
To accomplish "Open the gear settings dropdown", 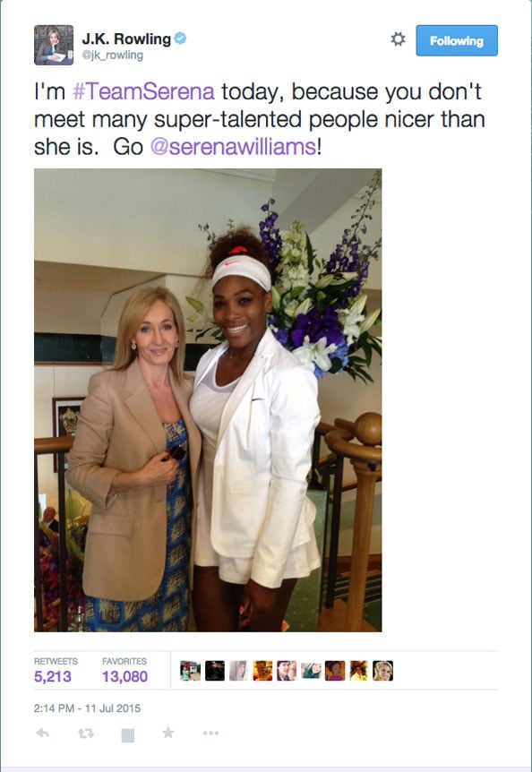I will (x=399, y=39).
